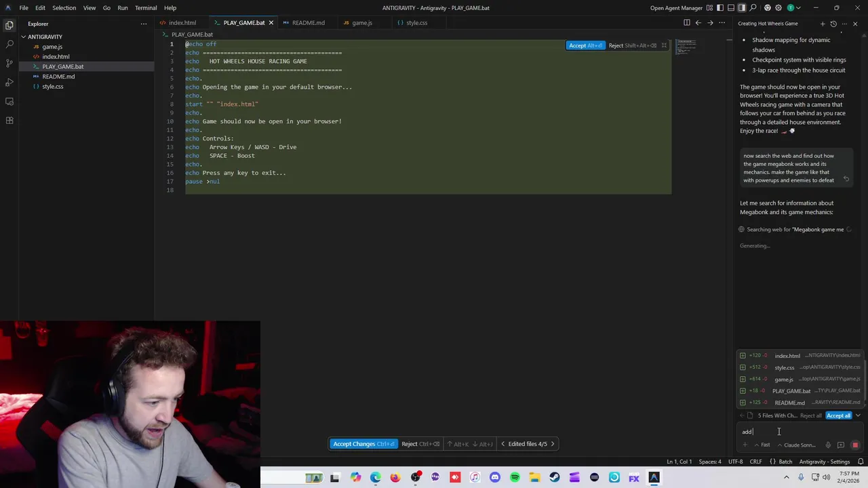Close the PLAY_GAME.bat editor tab
This screenshot has width=868, height=488.
271,22
